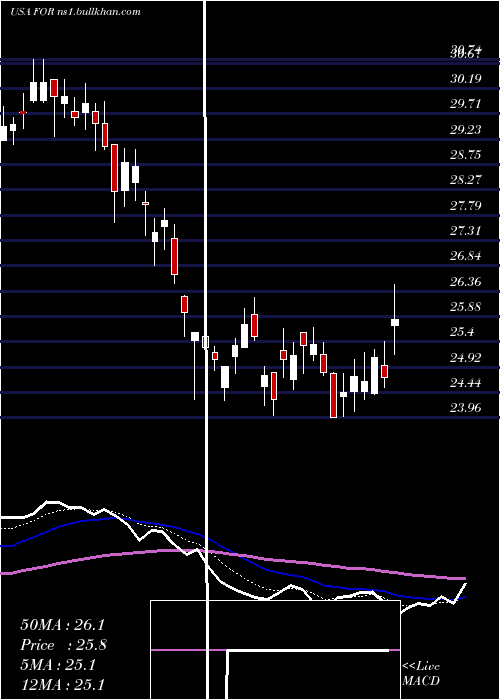The width and height of the screenshot is (500, 700).
Task: Click the 30.19 price axis label
Action: click(x=466, y=79)
